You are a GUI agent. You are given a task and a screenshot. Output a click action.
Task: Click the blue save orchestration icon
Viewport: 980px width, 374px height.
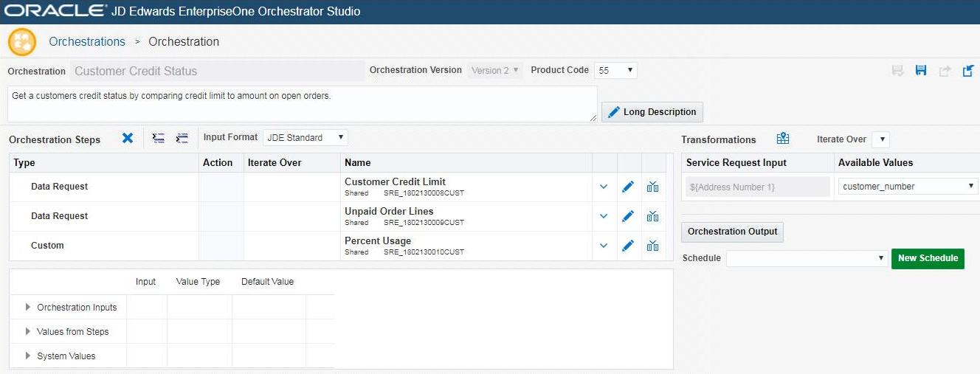point(920,71)
